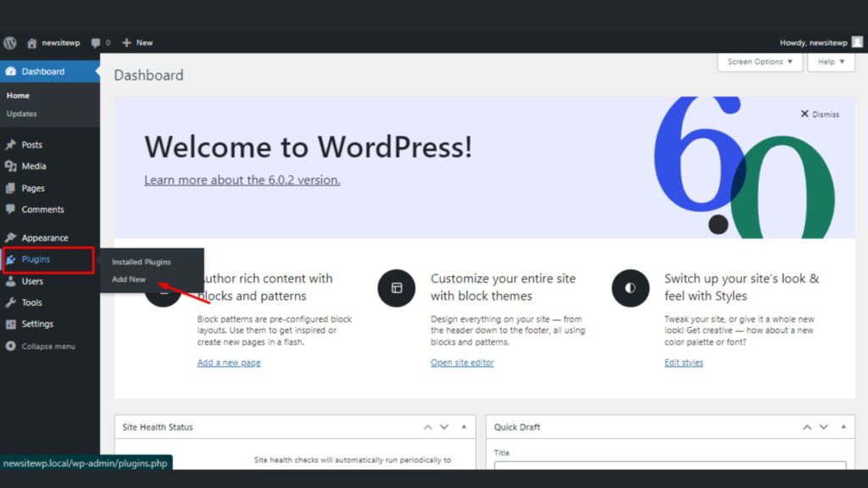Click the plus icon beside New
The height and width of the screenshot is (488, 868).
126,42
